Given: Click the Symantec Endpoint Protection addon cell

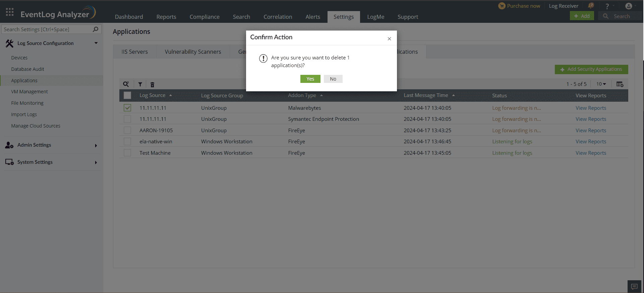Looking at the screenshot, I should coord(324,119).
